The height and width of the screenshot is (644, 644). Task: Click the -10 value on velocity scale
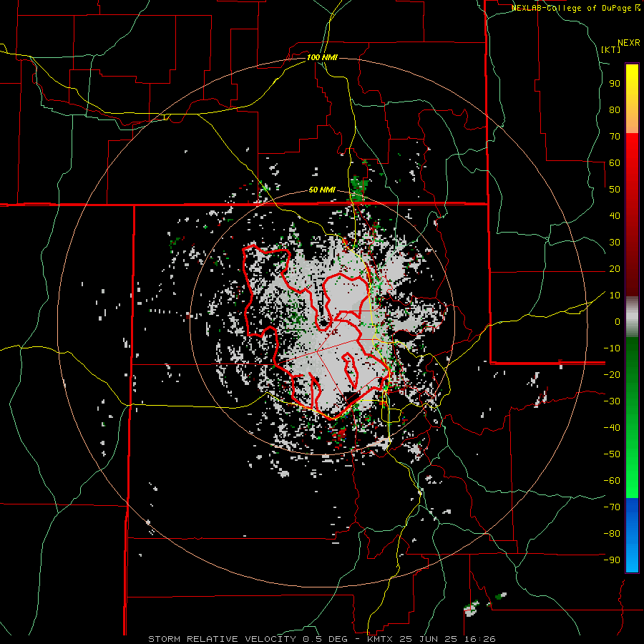[x=612, y=348]
